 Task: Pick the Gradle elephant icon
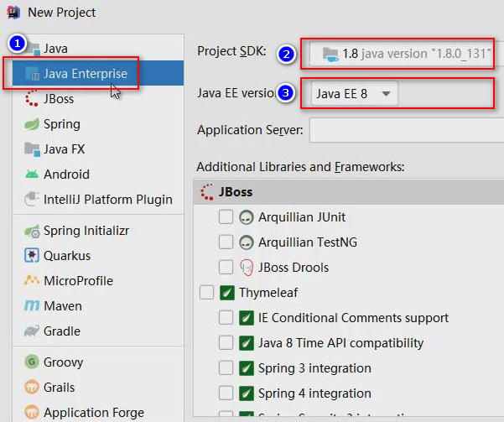pyautogui.click(x=32, y=331)
